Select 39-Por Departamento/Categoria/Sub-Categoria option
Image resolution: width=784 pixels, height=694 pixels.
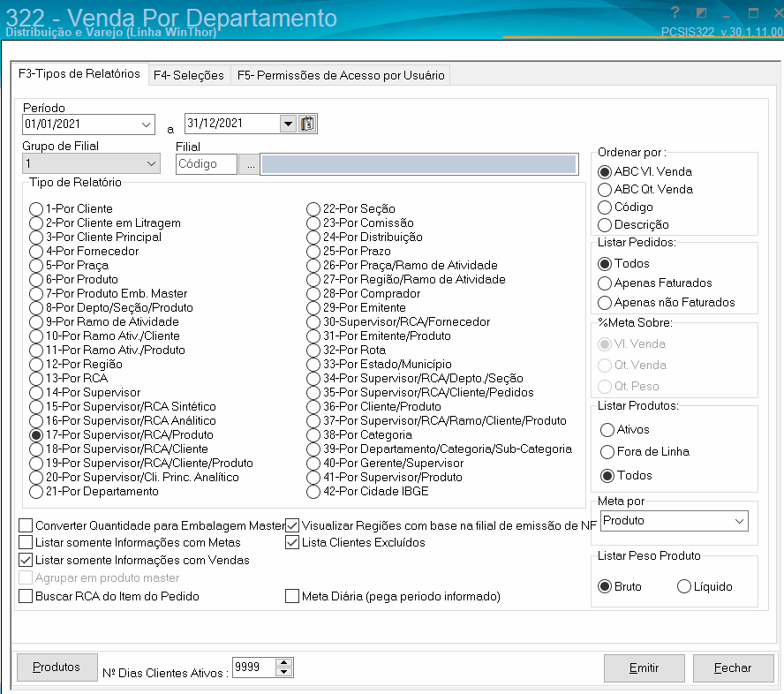[x=439, y=449]
